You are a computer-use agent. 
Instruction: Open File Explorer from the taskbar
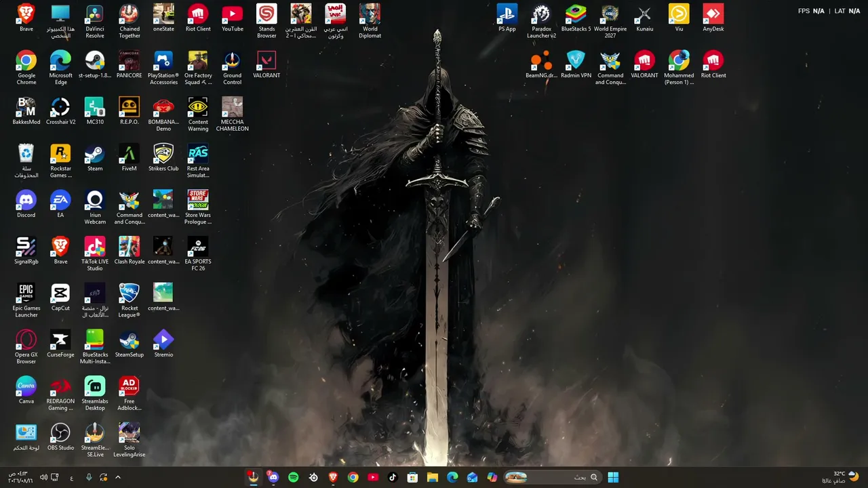432,477
